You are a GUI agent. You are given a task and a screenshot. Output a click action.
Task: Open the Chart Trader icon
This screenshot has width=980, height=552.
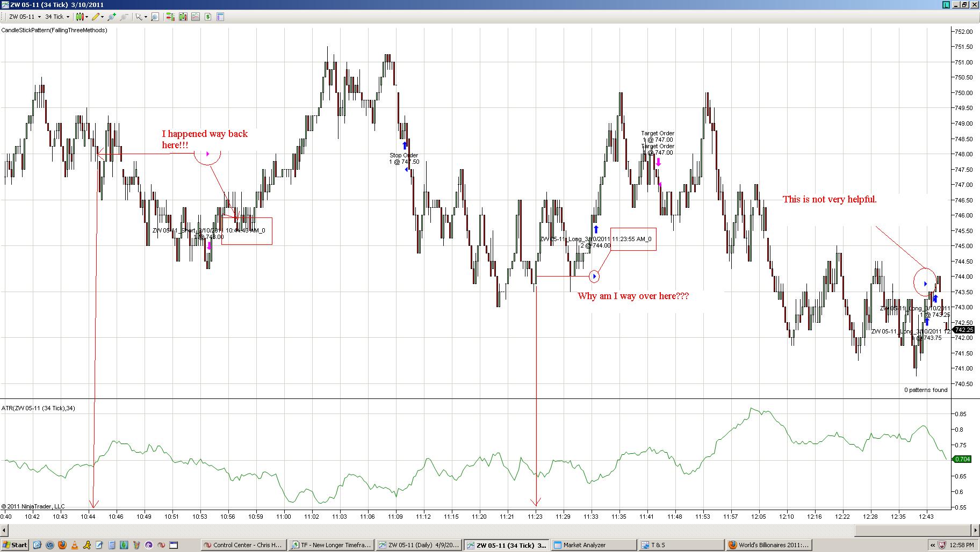[x=170, y=17]
